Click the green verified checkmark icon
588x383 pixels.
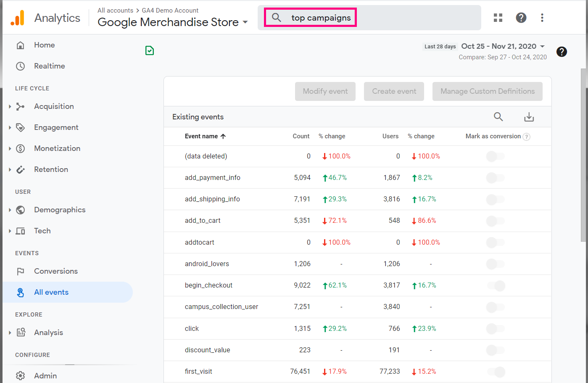[150, 51]
